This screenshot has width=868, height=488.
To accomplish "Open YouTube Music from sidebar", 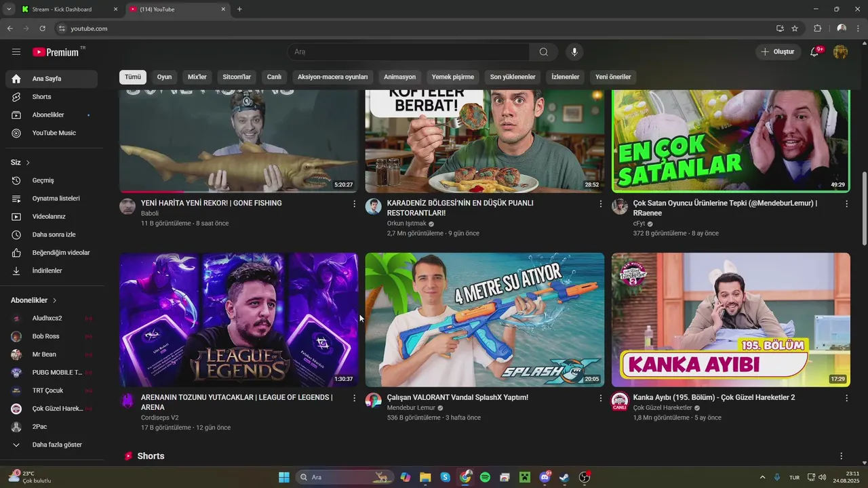I will click(52, 133).
